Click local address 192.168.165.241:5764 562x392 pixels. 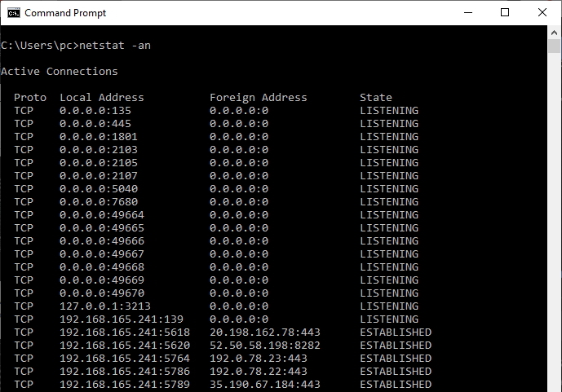[125, 358]
